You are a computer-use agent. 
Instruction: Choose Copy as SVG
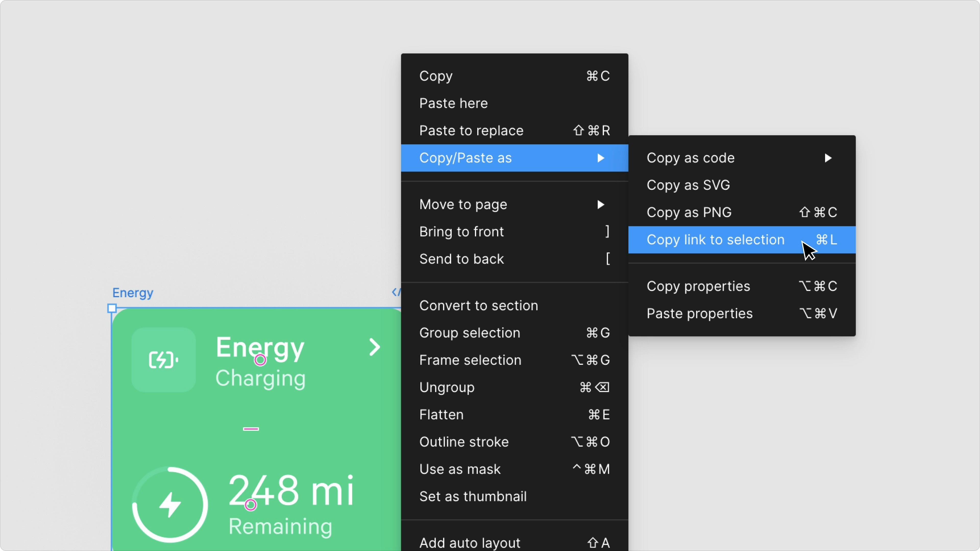pos(688,185)
